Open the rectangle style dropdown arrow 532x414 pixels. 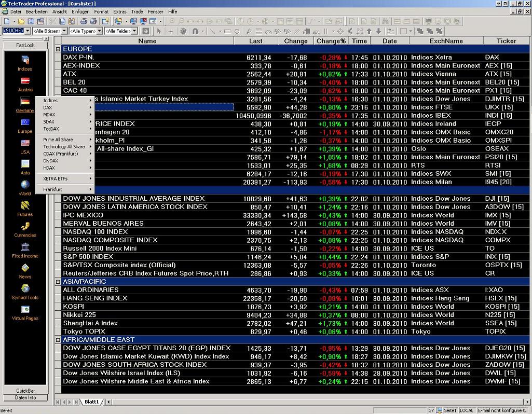point(411,31)
